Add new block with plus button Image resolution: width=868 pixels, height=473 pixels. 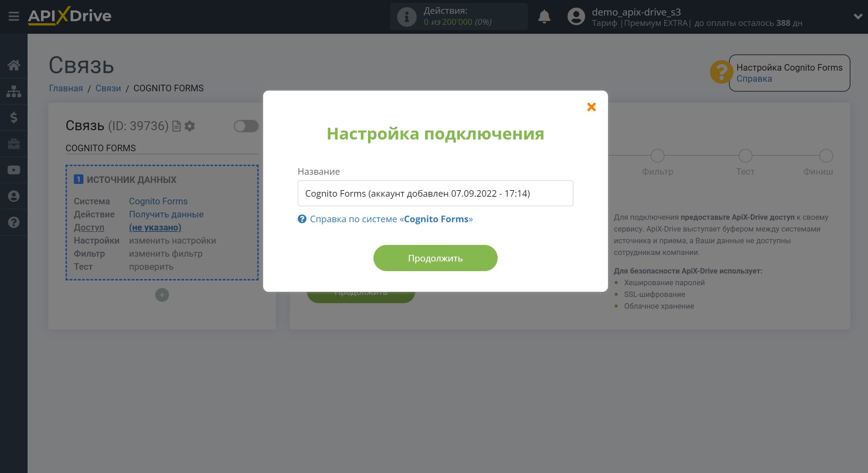(162, 295)
